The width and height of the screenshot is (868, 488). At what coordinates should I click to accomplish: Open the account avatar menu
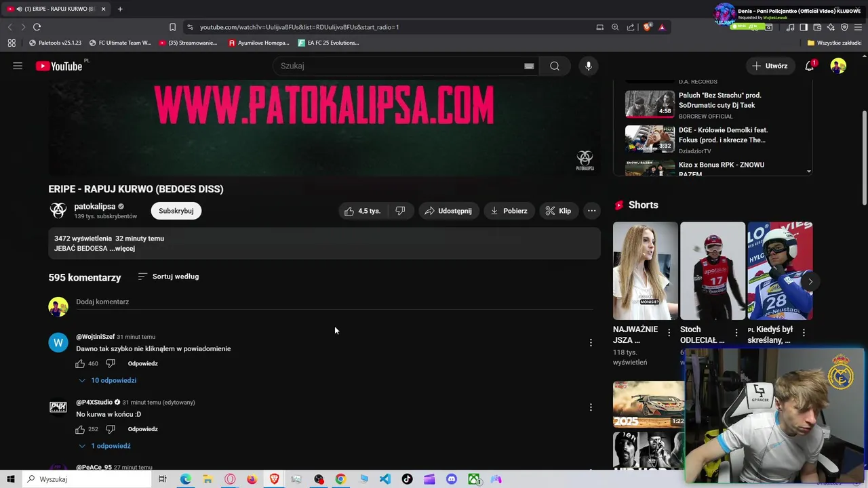[838, 66]
